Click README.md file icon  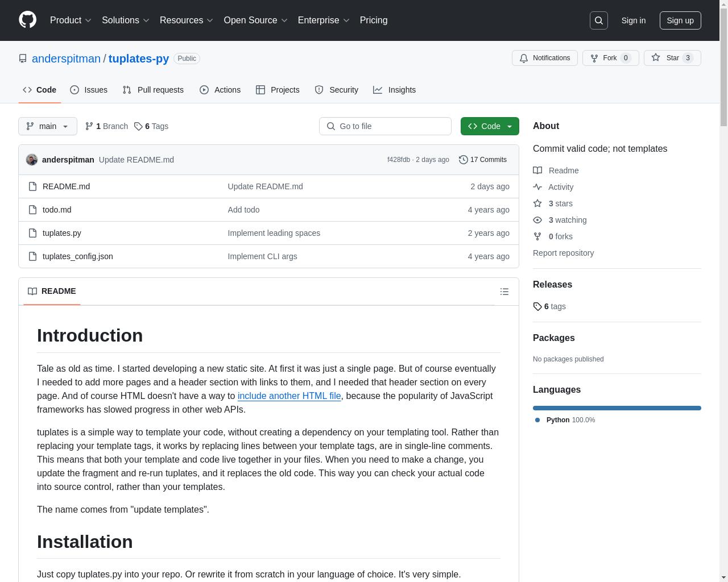[33, 186]
